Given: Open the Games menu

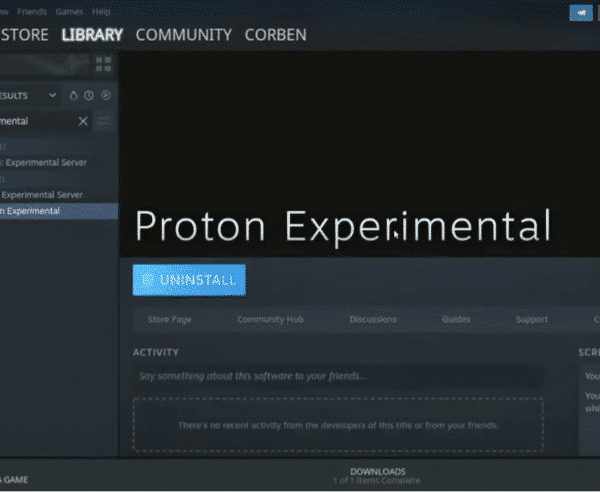Looking at the screenshot, I should (x=69, y=12).
